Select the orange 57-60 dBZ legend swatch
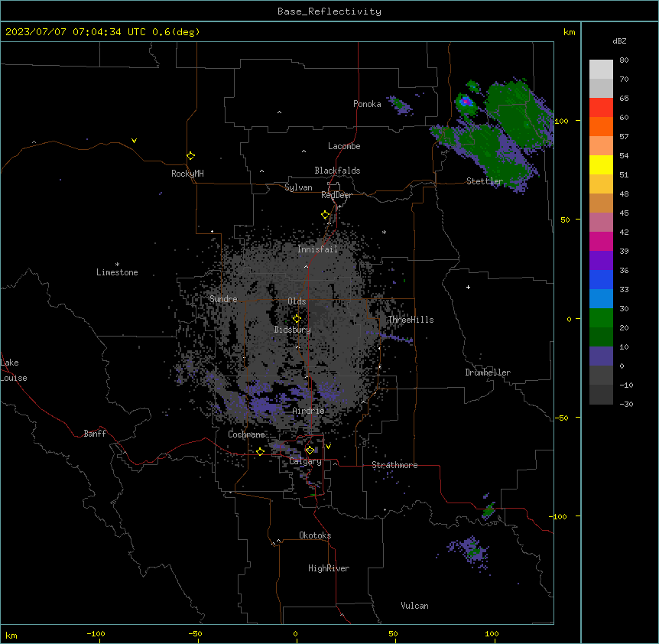659x644 pixels. [601, 126]
